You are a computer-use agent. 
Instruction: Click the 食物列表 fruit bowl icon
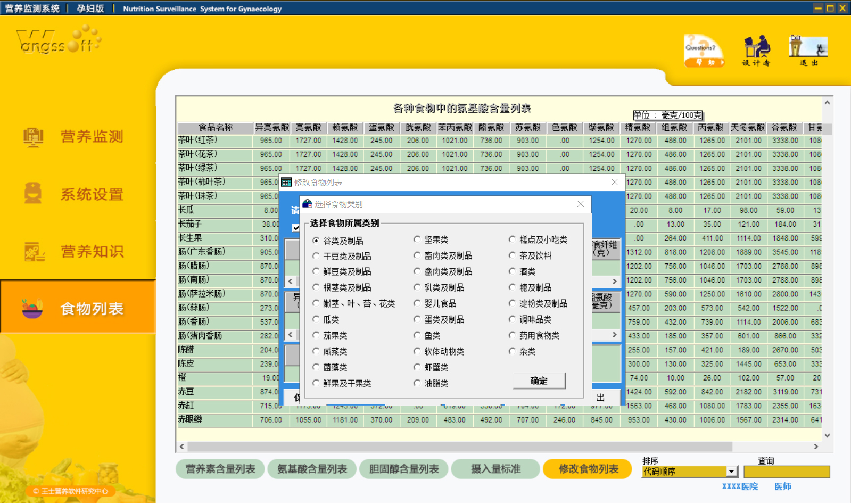pyautogui.click(x=32, y=308)
